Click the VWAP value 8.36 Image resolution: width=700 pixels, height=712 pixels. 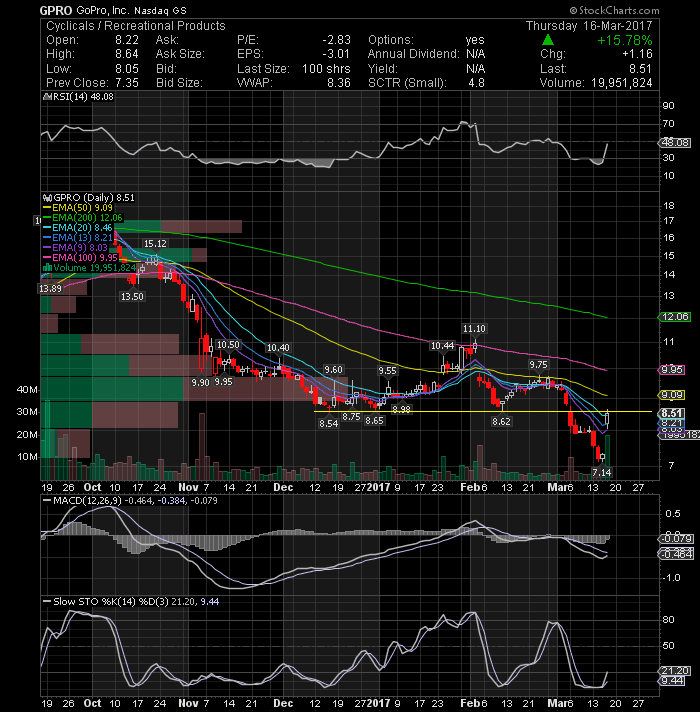click(x=339, y=83)
